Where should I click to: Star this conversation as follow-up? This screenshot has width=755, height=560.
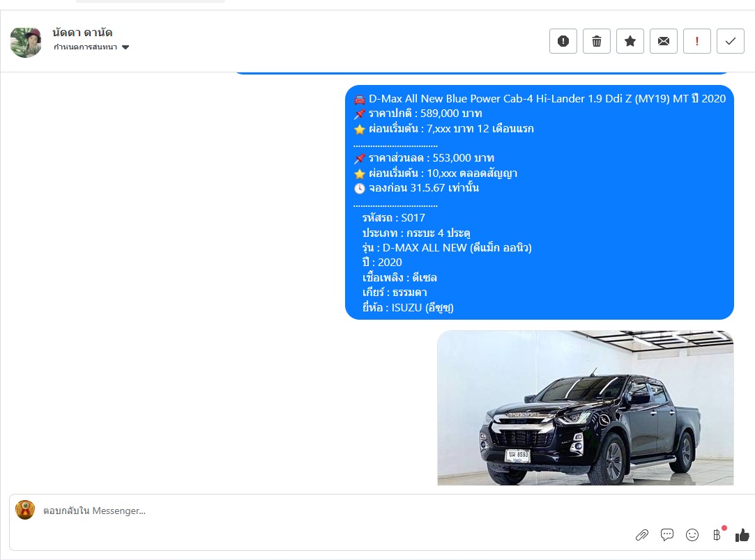pos(630,41)
